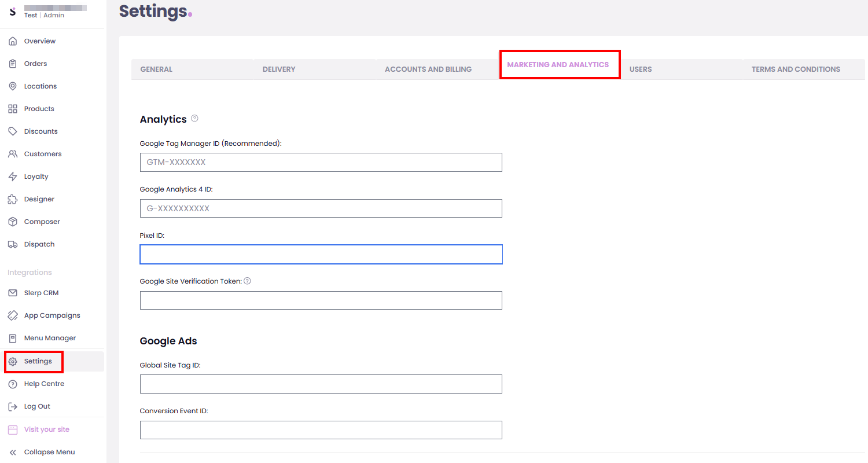Click the Locations pin icon
The width and height of the screenshot is (868, 463).
click(x=13, y=86)
